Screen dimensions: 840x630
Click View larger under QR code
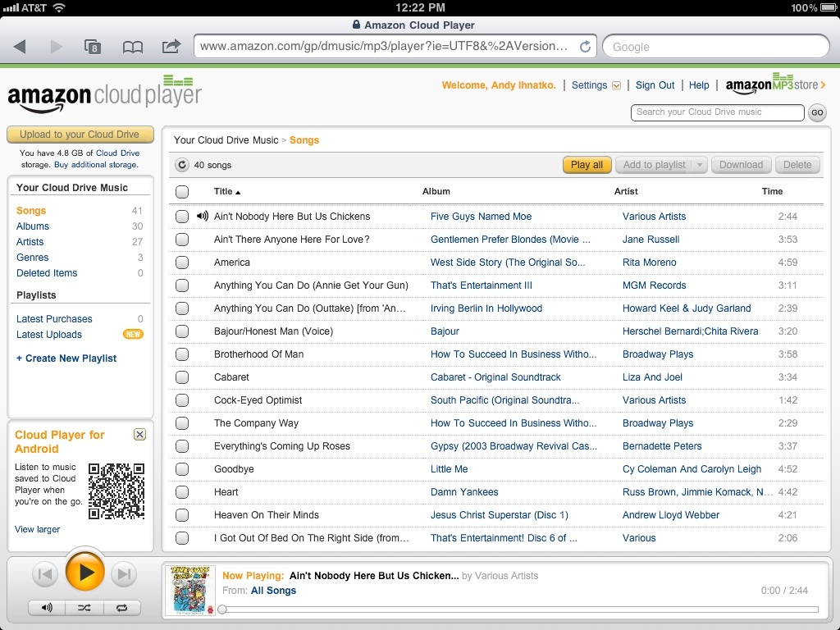[37, 529]
